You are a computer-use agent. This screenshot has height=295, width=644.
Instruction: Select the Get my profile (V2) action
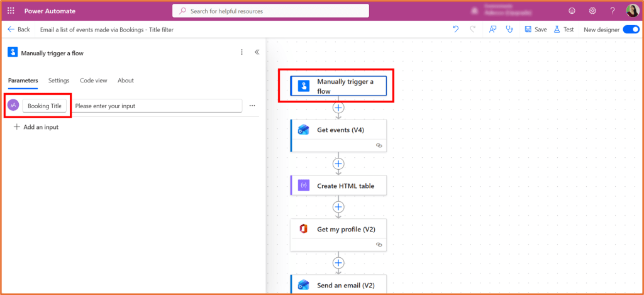[338, 235]
